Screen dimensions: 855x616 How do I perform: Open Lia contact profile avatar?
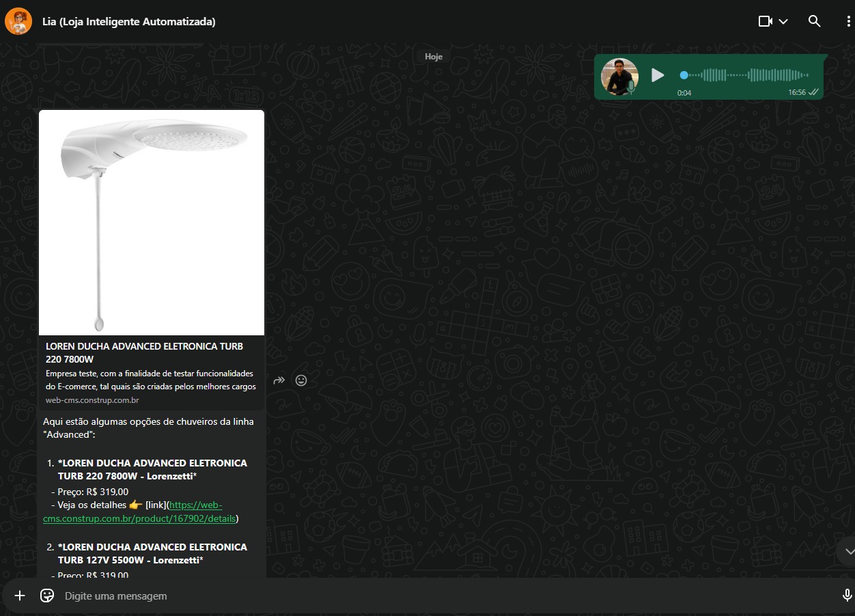pos(18,21)
